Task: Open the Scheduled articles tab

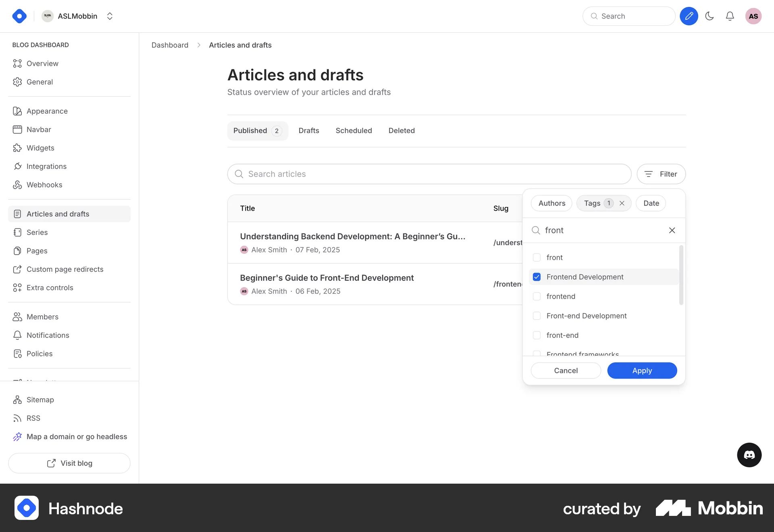Action: click(354, 130)
